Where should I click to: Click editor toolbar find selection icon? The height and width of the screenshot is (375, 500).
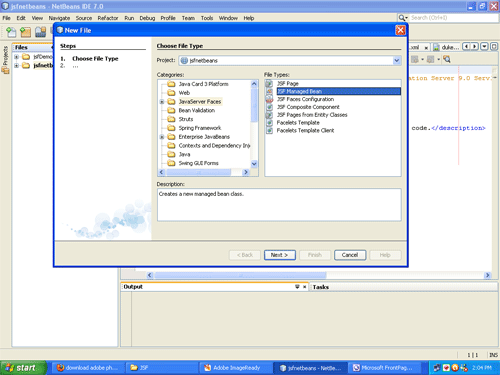[447, 59]
